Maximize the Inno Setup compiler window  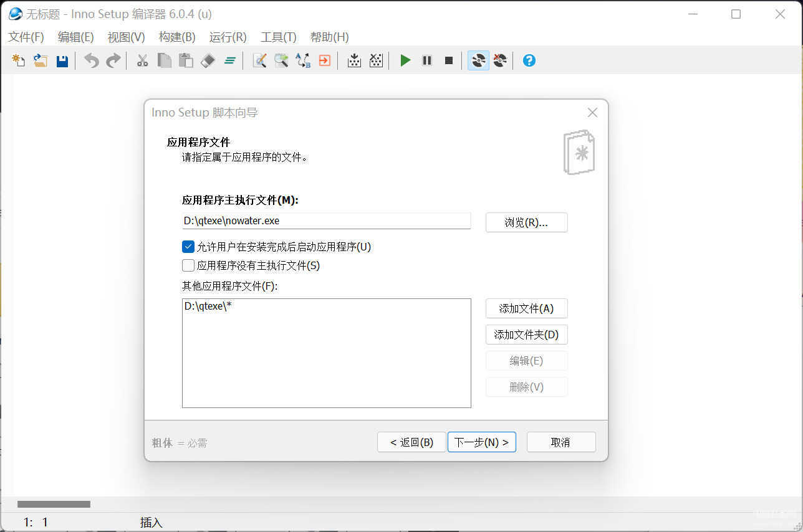click(736, 14)
